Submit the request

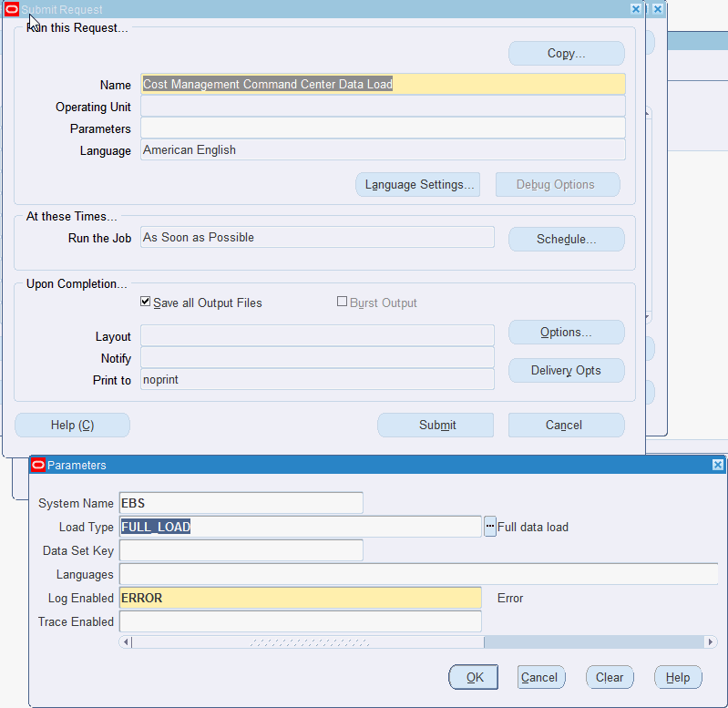[x=436, y=425]
